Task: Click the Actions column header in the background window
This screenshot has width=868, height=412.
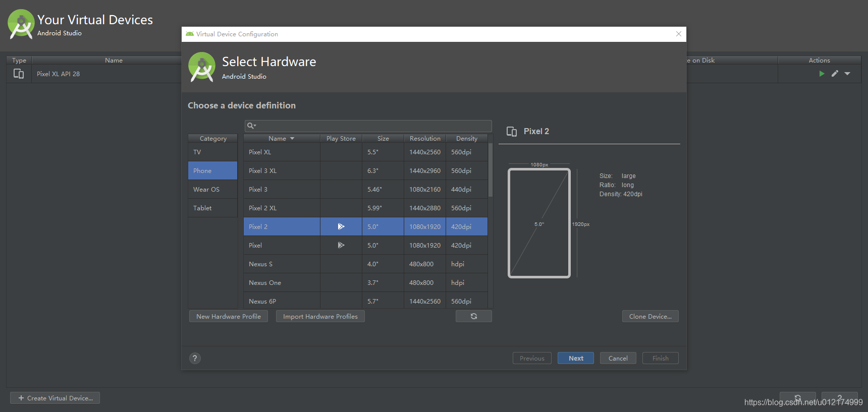Action: click(819, 60)
